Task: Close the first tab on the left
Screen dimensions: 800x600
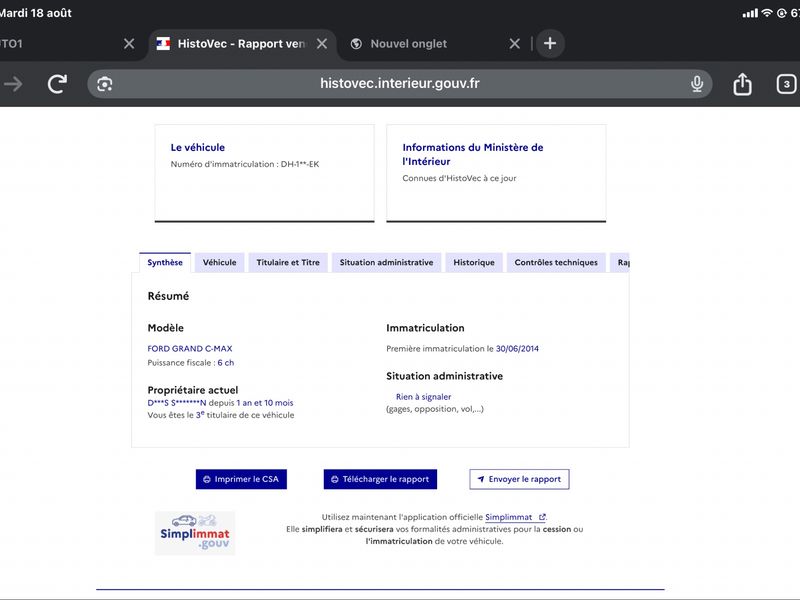Action: pyautogui.click(x=129, y=44)
